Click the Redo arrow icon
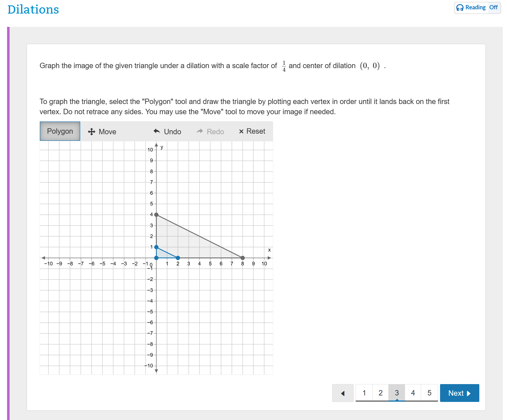Screen dimensions: 507x420 click(x=200, y=131)
